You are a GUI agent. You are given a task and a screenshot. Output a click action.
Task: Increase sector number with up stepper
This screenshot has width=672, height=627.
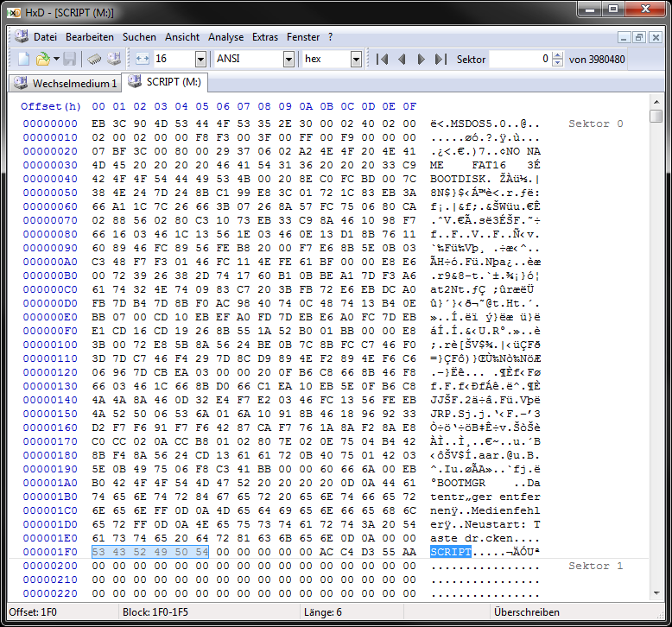[x=557, y=55]
